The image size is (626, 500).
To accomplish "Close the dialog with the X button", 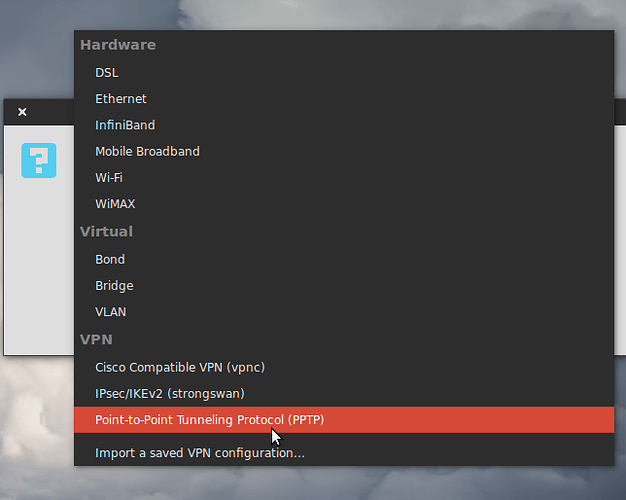I will coord(22,112).
